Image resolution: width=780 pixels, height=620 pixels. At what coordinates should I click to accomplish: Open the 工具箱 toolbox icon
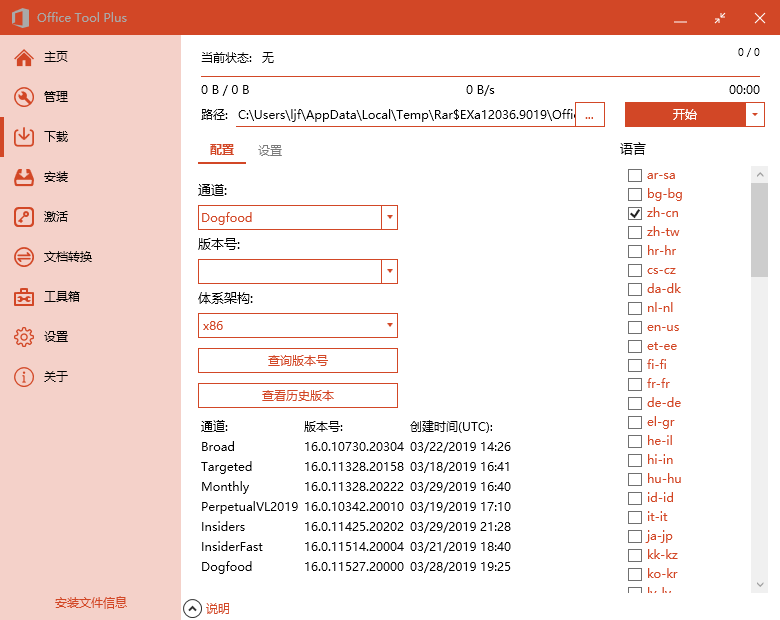[24, 297]
